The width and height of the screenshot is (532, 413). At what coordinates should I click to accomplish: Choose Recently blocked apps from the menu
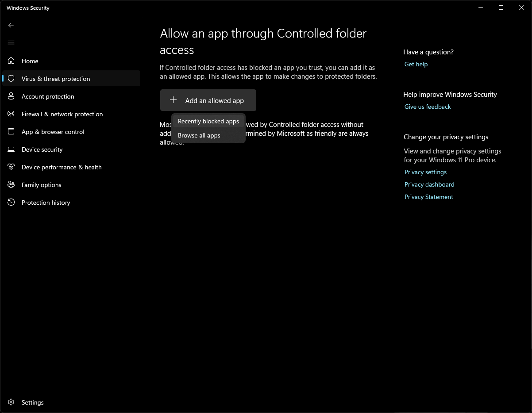[208, 121]
